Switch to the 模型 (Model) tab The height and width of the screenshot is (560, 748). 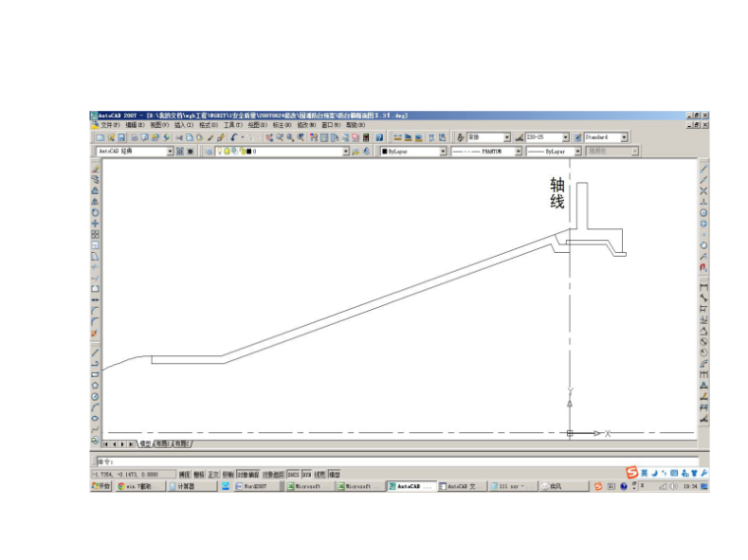[x=145, y=444]
